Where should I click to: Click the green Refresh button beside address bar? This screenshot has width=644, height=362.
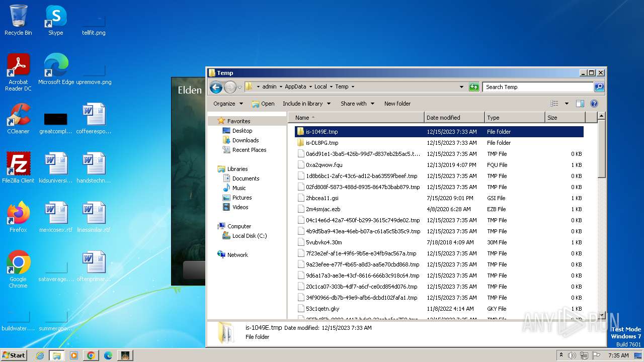coord(474,87)
